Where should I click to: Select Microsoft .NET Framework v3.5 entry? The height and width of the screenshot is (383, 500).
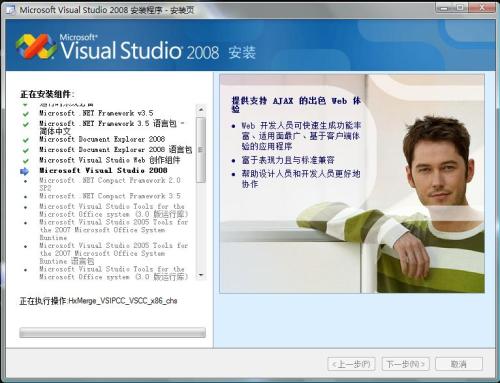pos(96,113)
